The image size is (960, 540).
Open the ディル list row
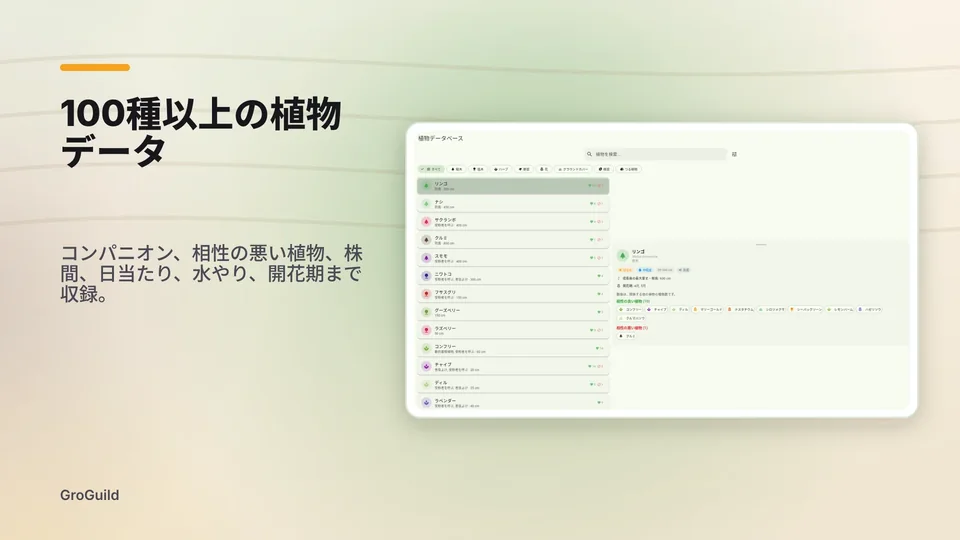click(x=513, y=384)
